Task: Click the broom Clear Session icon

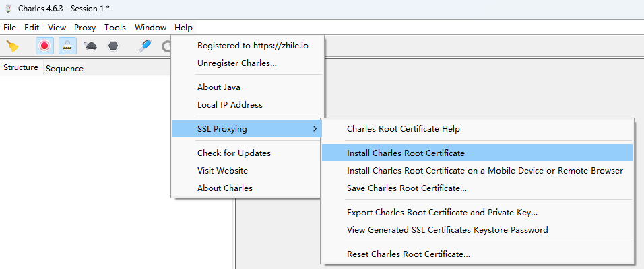Action: point(13,46)
